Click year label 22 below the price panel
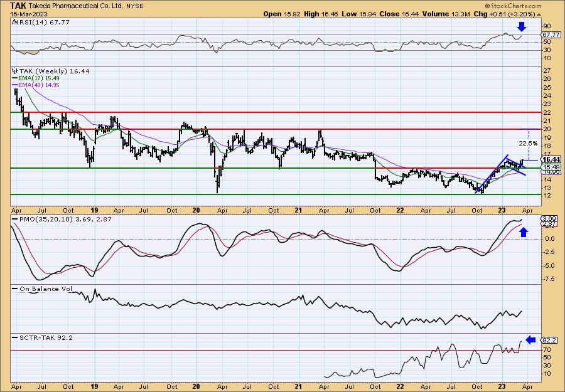Image resolution: width=565 pixels, height=392 pixels. pyautogui.click(x=401, y=211)
